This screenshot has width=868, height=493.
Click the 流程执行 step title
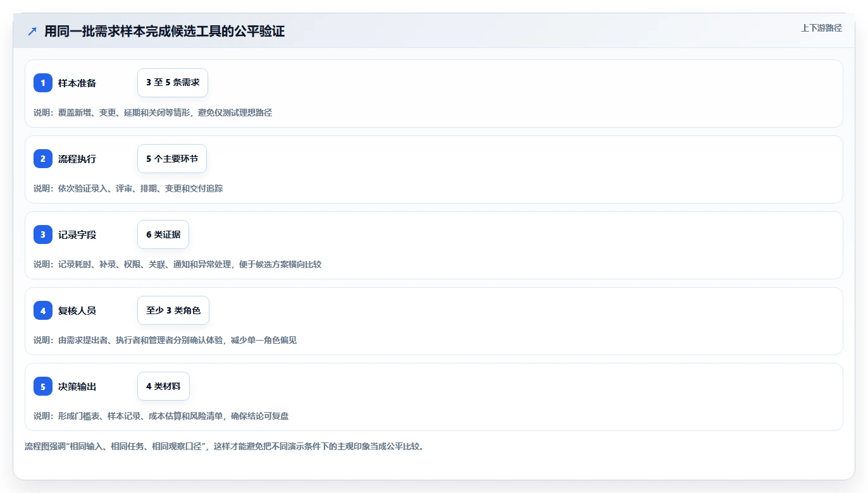pos(77,159)
